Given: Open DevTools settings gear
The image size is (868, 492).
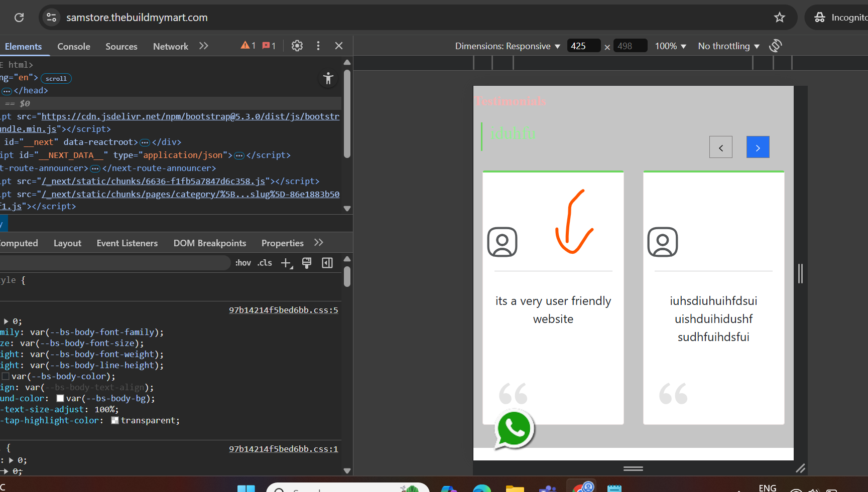Looking at the screenshot, I should coord(297,46).
